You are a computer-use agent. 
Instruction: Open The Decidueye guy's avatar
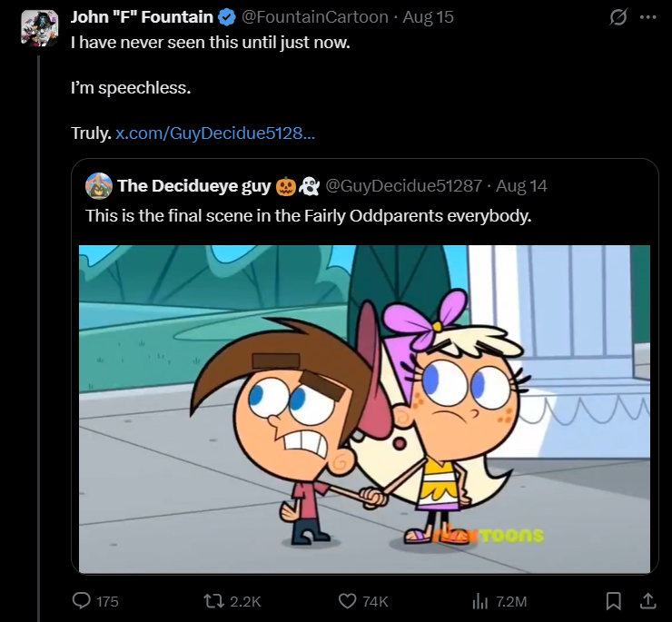[99, 185]
